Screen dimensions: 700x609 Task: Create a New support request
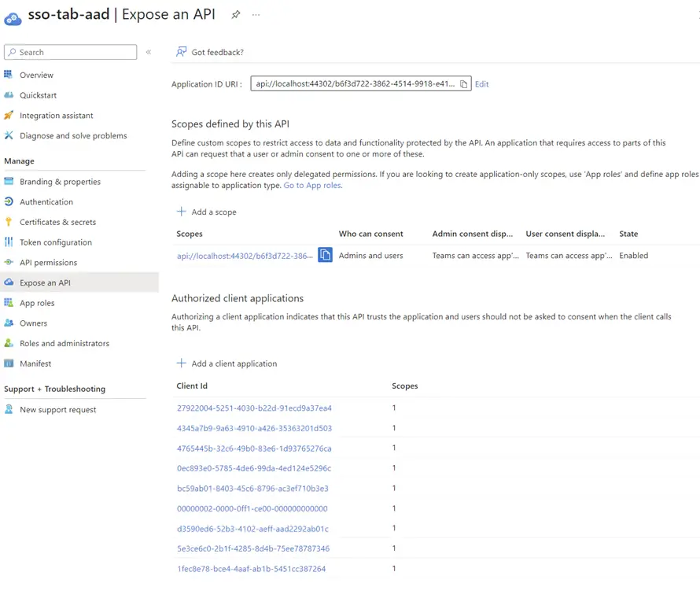[x=57, y=410]
